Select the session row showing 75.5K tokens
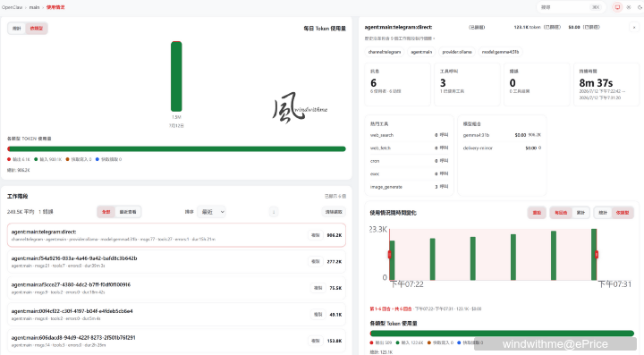The width and height of the screenshot is (644, 355). pos(176,288)
